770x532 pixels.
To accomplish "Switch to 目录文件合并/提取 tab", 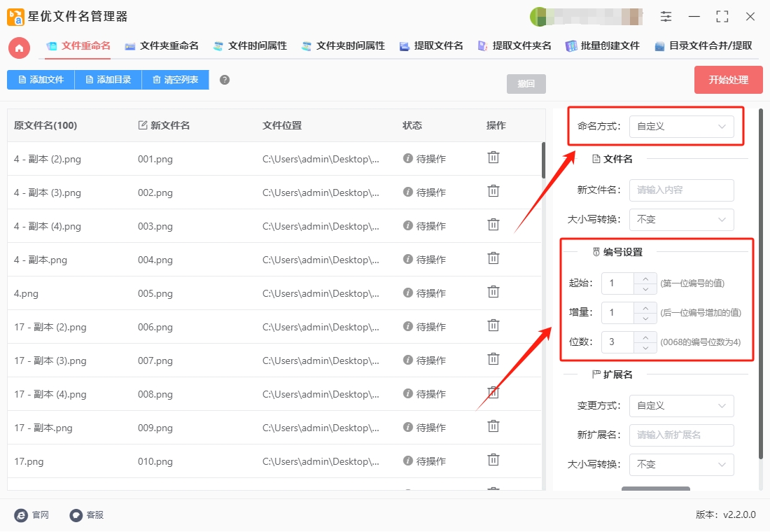I will tap(703, 46).
